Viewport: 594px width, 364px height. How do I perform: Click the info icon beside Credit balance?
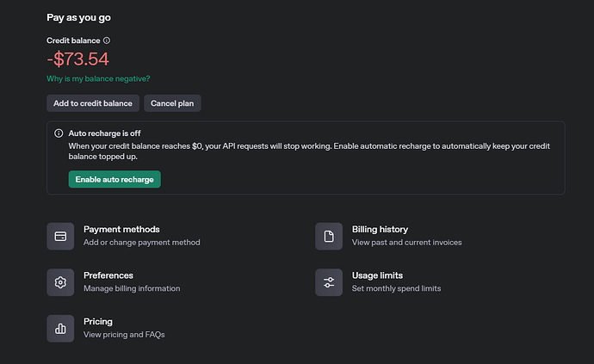(107, 40)
